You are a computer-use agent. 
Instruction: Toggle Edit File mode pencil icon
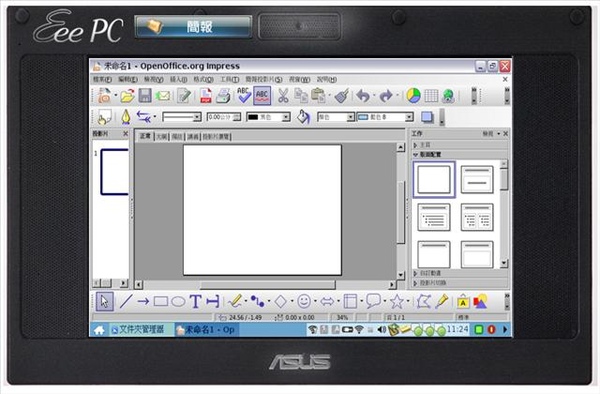pyautogui.click(x=184, y=96)
